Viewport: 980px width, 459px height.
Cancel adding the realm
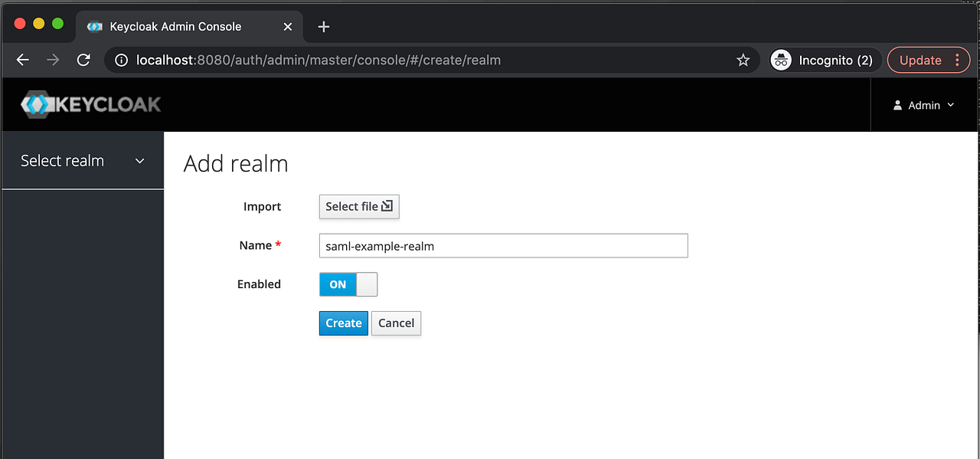(396, 323)
